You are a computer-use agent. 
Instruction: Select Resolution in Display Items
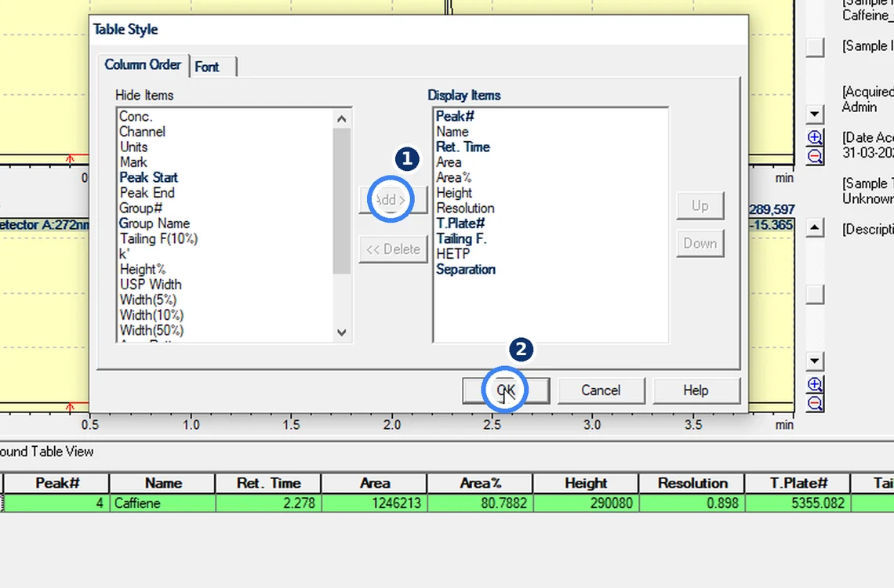pyautogui.click(x=465, y=209)
